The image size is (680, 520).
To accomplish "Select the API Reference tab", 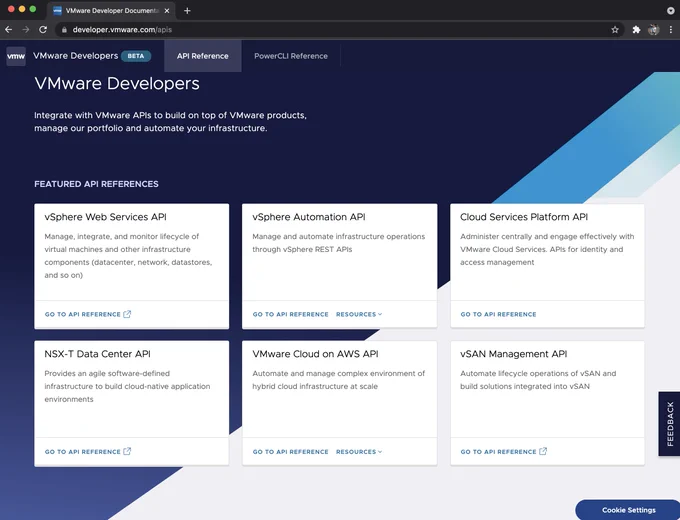I will (203, 56).
